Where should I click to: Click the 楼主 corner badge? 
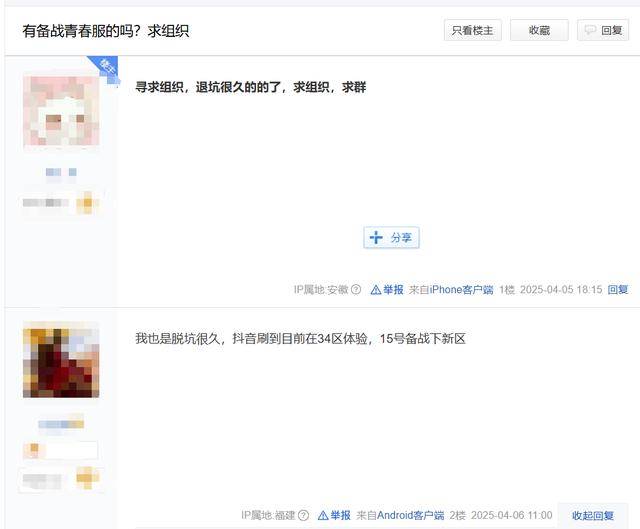[105, 69]
